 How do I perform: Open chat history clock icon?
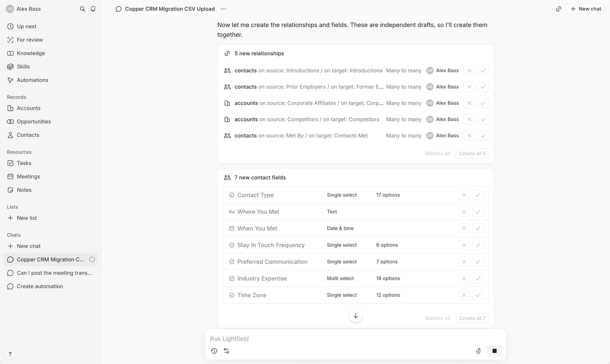tap(214, 351)
